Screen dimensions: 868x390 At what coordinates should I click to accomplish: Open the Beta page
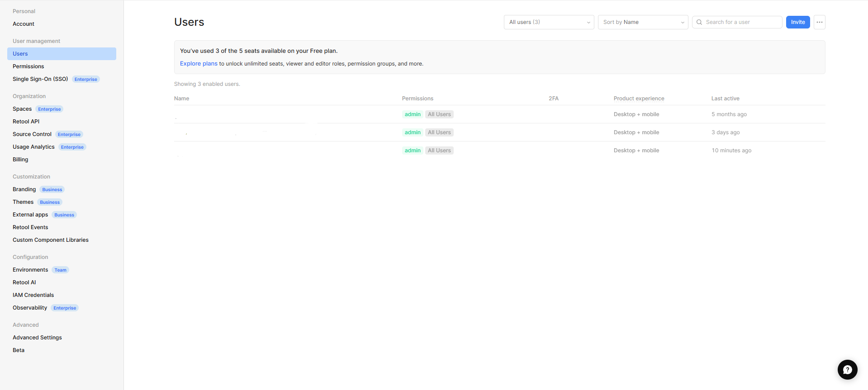[x=19, y=350]
